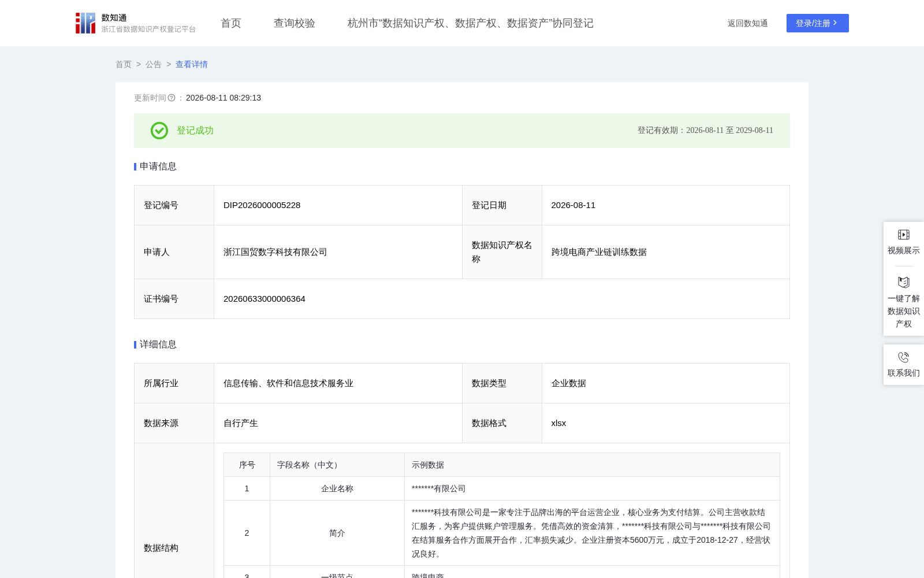Viewport: 924px width, 578px height.
Task: Click the 登记有效期 validity text
Action: (705, 131)
